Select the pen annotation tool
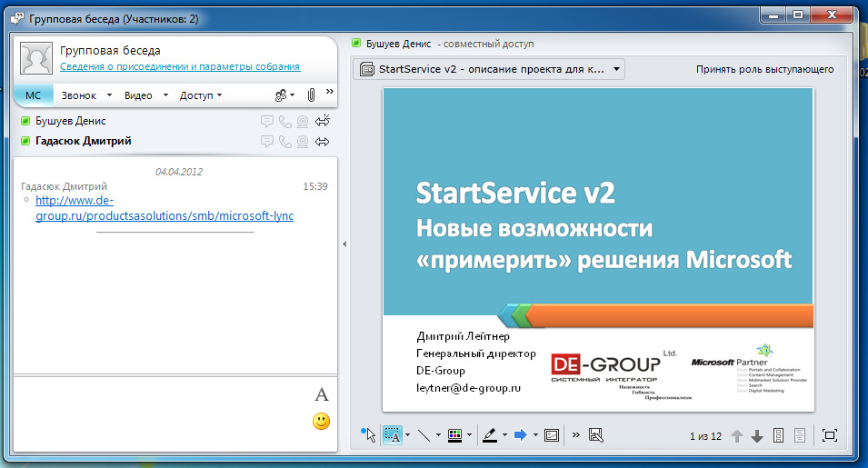 [489, 435]
